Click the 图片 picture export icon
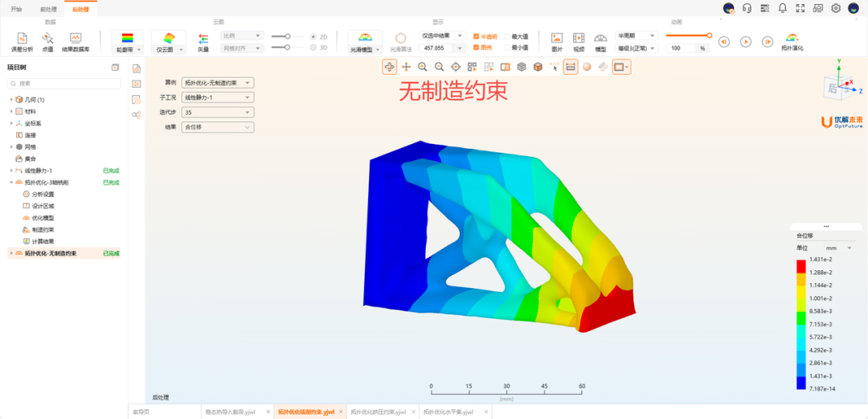This screenshot has width=868, height=419. pos(557,41)
